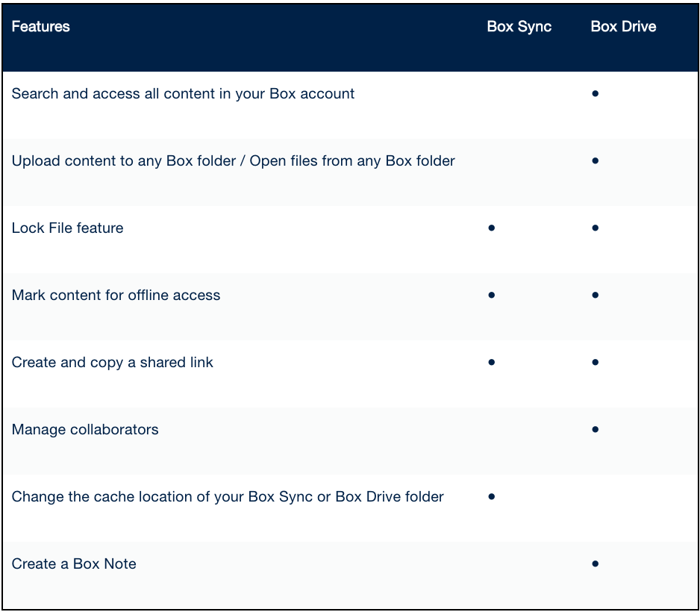Viewport: 700px width, 612px height.
Task: Click the Box Drive dot for Create a Box Note
Action: click(595, 563)
